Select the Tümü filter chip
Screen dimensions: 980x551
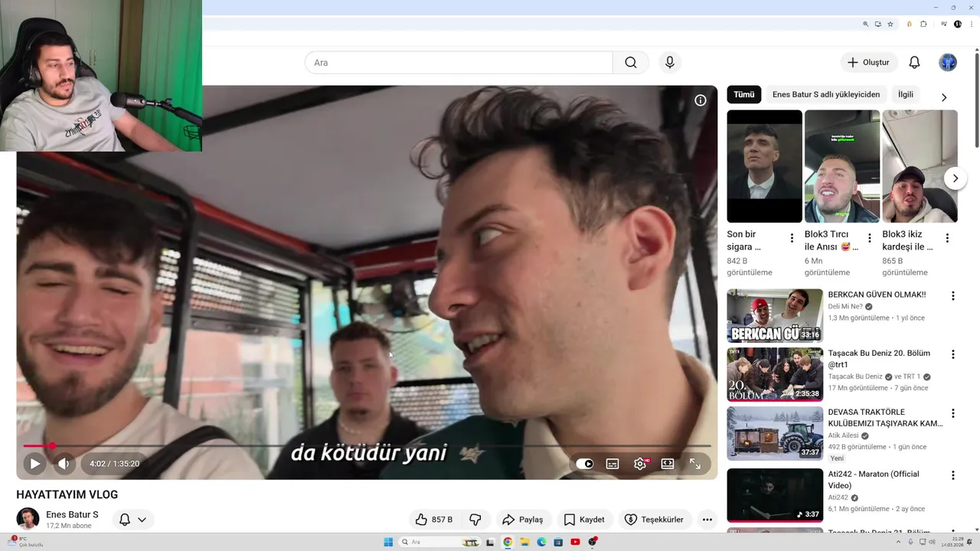(x=744, y=95)
